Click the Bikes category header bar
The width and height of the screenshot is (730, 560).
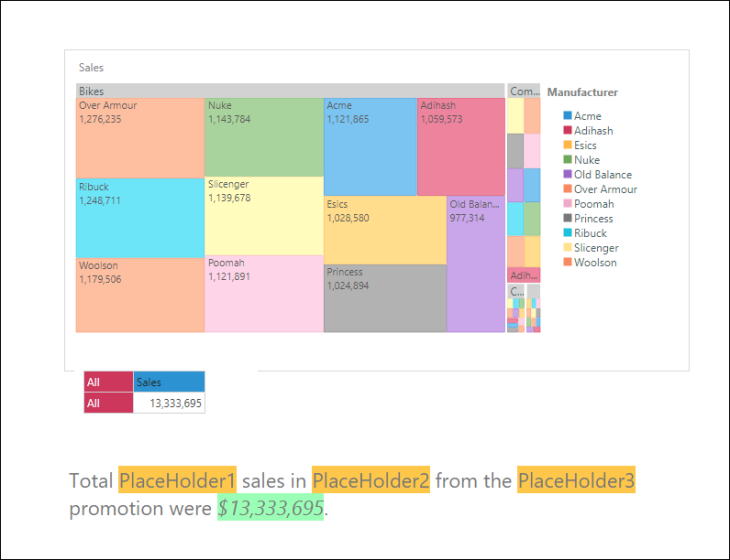coord(289,91)
